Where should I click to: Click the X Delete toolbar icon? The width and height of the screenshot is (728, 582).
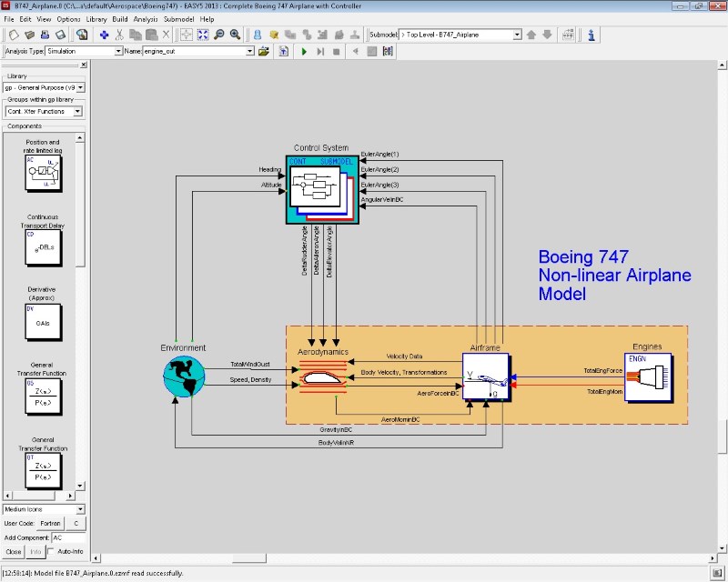pyautogui.click(x=166, y=35)
